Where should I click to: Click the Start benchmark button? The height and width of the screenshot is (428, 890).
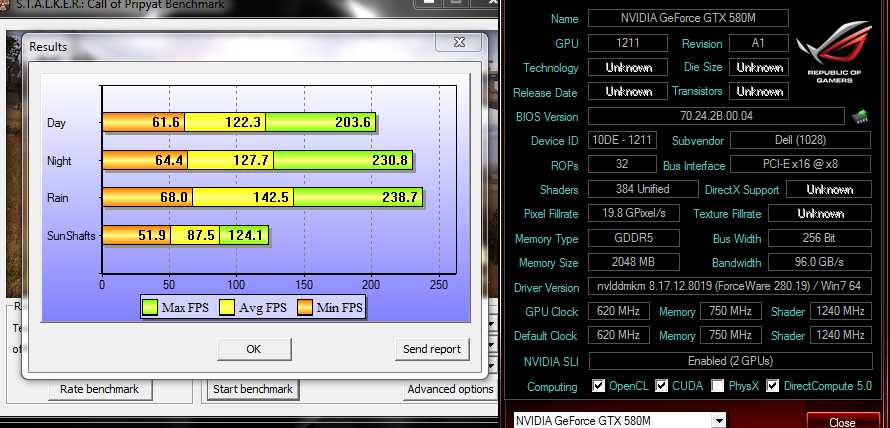(253, 389)
